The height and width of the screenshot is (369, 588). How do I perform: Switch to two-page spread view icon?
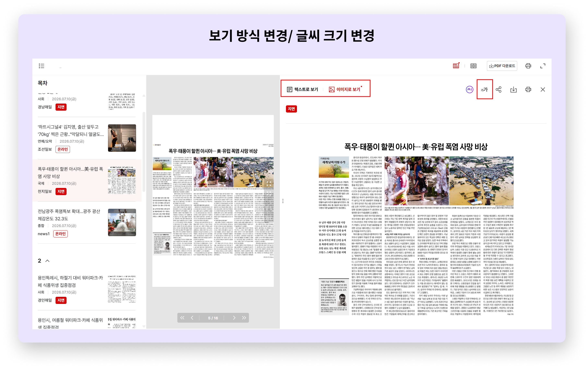pos(473,66)
